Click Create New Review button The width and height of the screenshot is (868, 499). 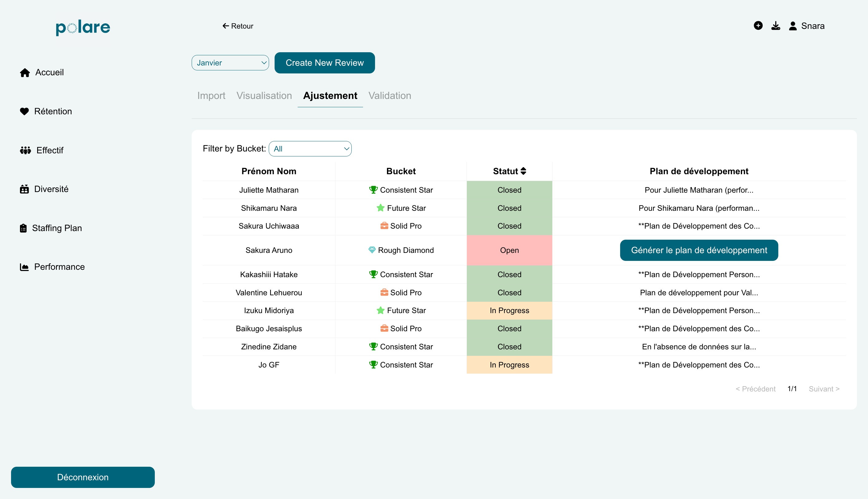coord(324,63)
